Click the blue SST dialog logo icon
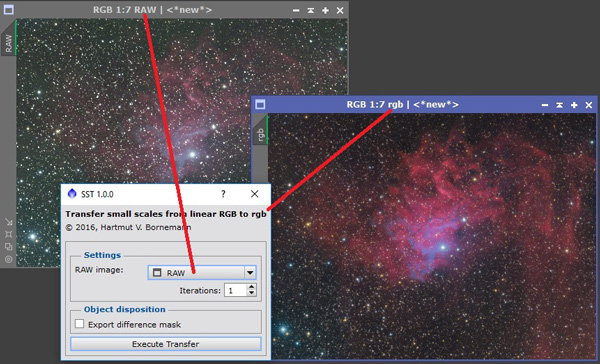The height and width of the screenshot is (364, 600). pos(72,194)
